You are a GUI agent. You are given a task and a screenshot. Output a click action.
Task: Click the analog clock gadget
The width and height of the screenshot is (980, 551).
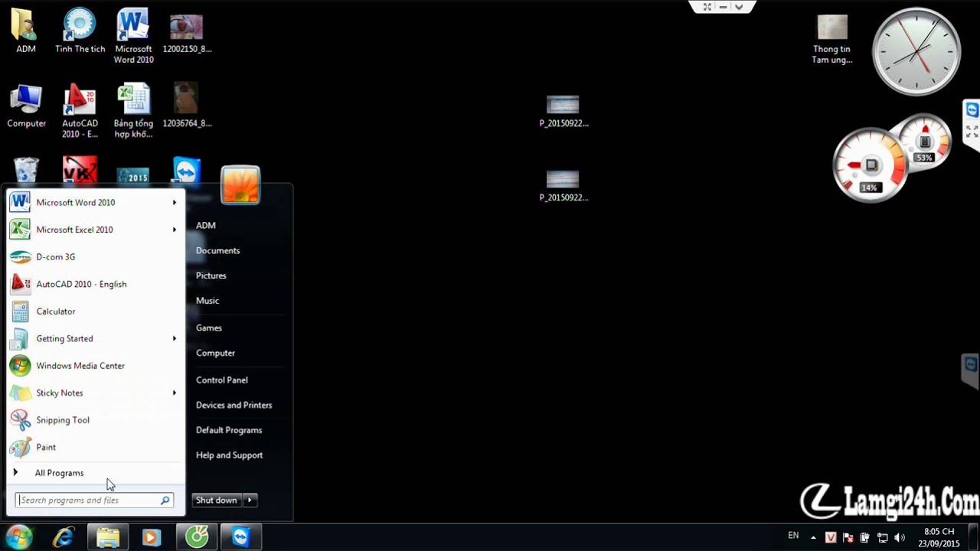(x=916, y=52)
